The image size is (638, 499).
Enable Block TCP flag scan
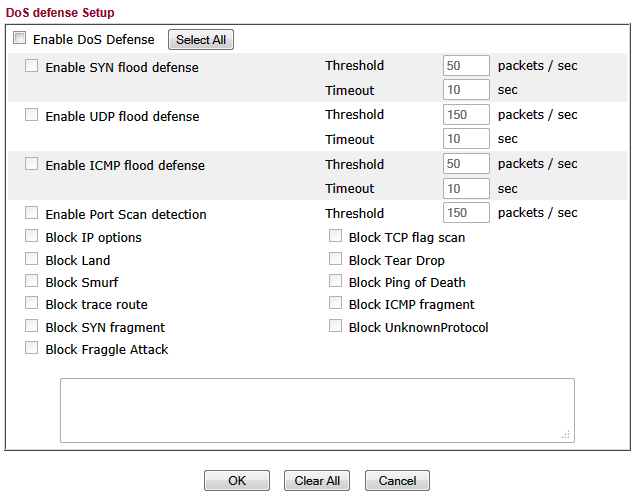coord(336,237)
